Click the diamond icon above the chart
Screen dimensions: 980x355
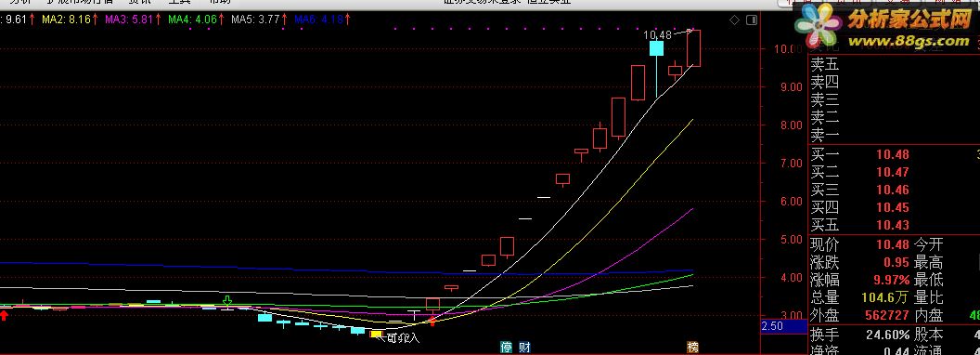tap(734, 20)
